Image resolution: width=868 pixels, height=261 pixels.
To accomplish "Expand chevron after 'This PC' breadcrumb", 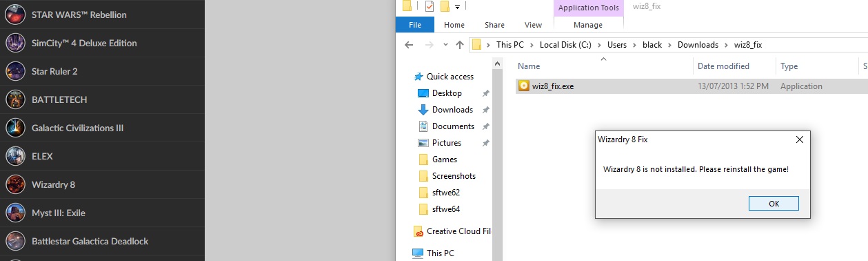I will click(x=532, y=45).
